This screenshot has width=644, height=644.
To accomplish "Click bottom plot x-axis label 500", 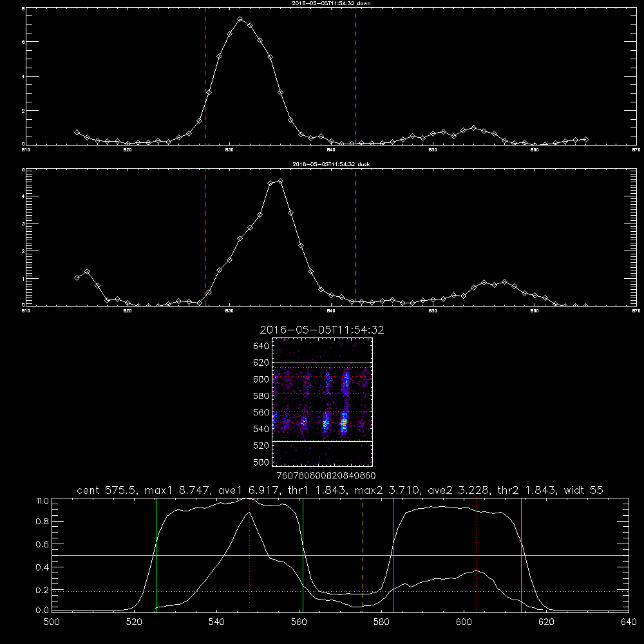I will point(52,622).
